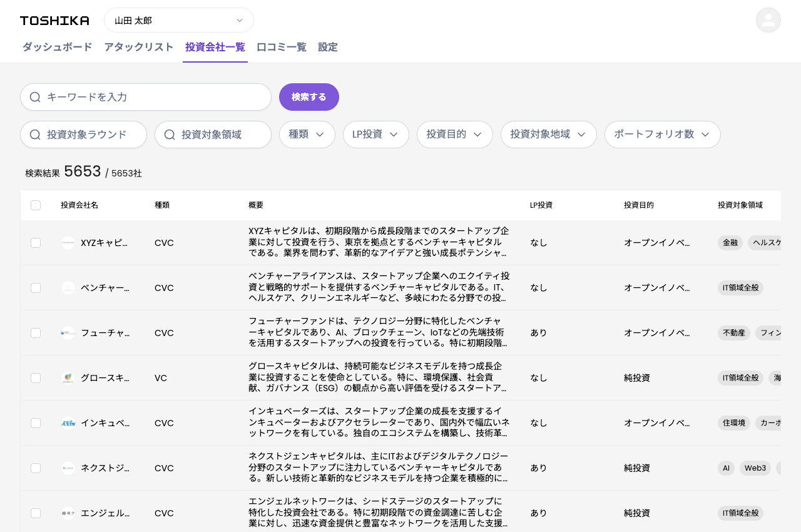Screen dimensions: 801x532
Task: Click the AI tag in ネクストジ row
Action: click(x=726, y=468)
